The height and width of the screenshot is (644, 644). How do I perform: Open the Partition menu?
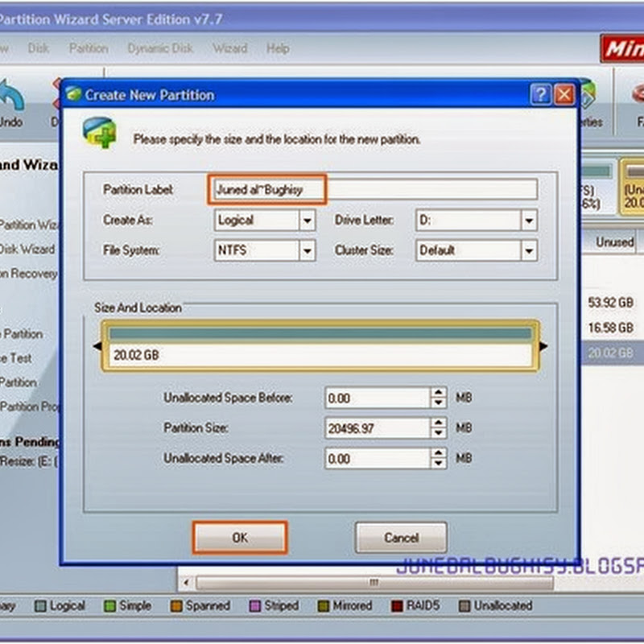pos(89,48)
